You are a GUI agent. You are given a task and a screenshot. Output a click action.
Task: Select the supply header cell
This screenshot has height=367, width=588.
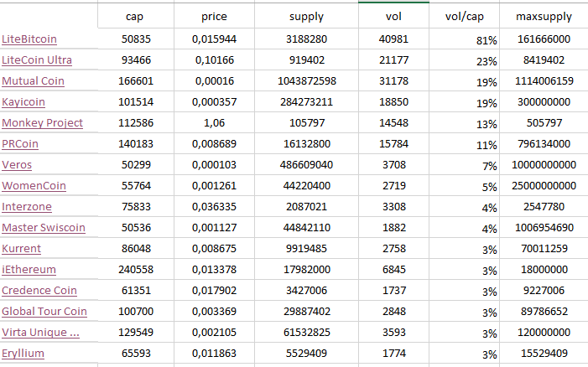click(306, 17)
